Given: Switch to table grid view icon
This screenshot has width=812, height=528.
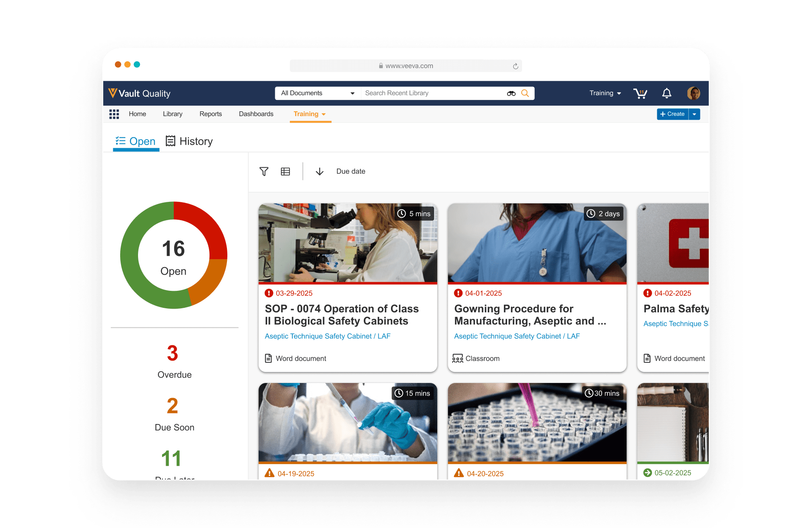Looking at the screenshot, I should pyautogui.click(x=285, y=171).
